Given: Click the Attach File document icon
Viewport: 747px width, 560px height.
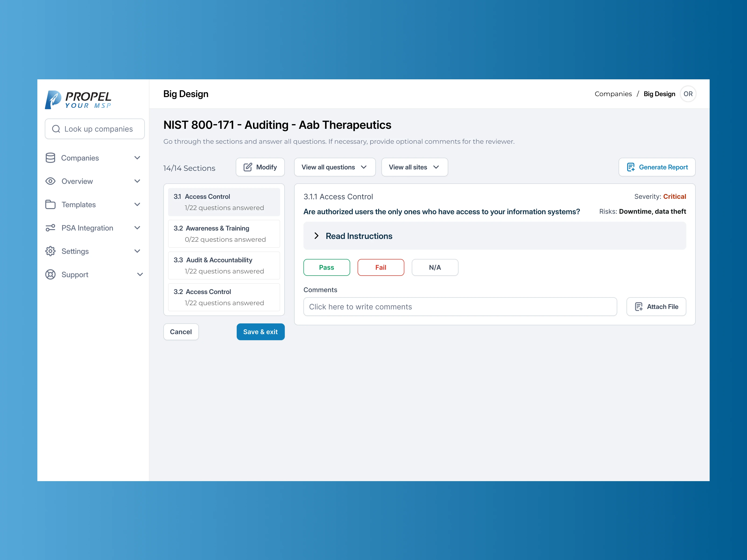Looking at the screenshot, I should [639, 307].
